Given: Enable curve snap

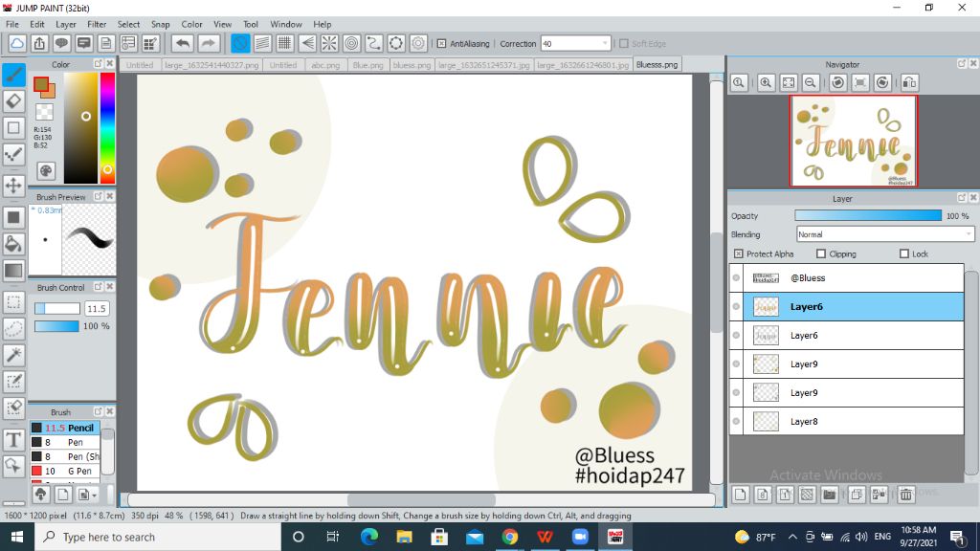Looking at the screenshot, I should pos(374,43).
